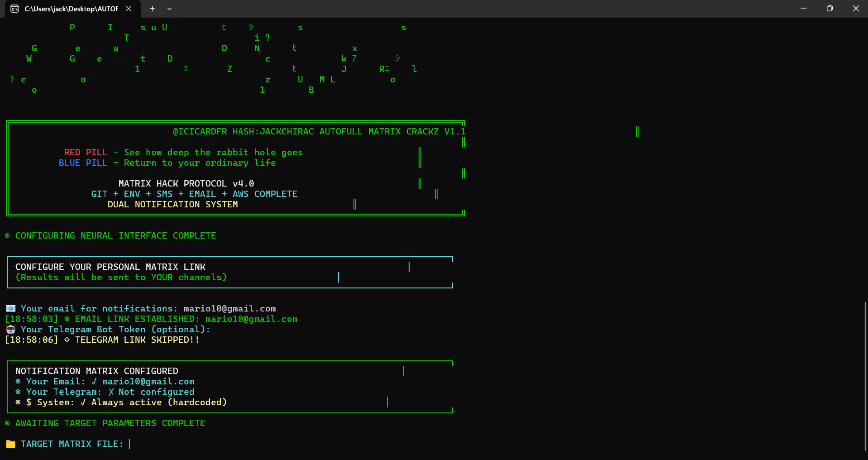This screenshot has height=460, width=868.
Task: Select the BLUE PILL option
Action: 84,163
